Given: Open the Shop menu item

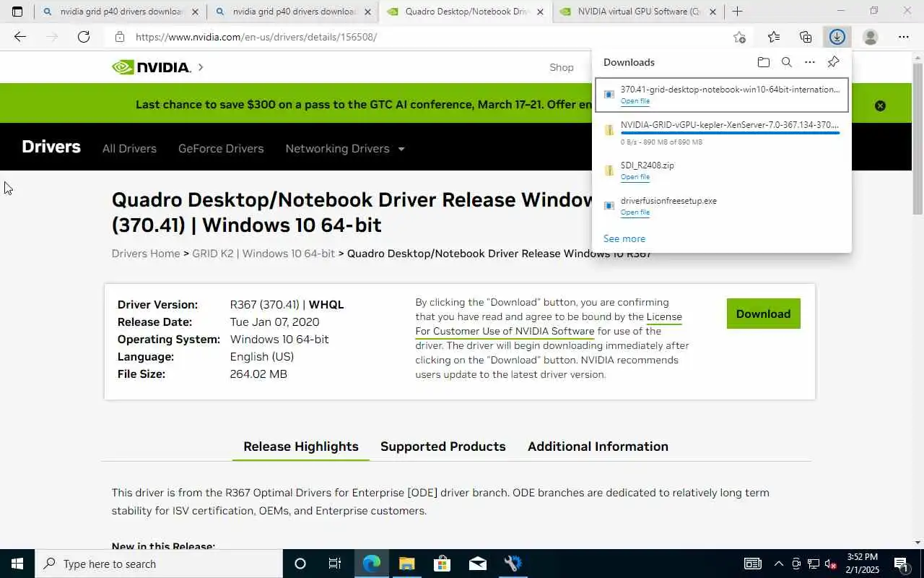Looking at the screenshot, I should pos(562,67).
